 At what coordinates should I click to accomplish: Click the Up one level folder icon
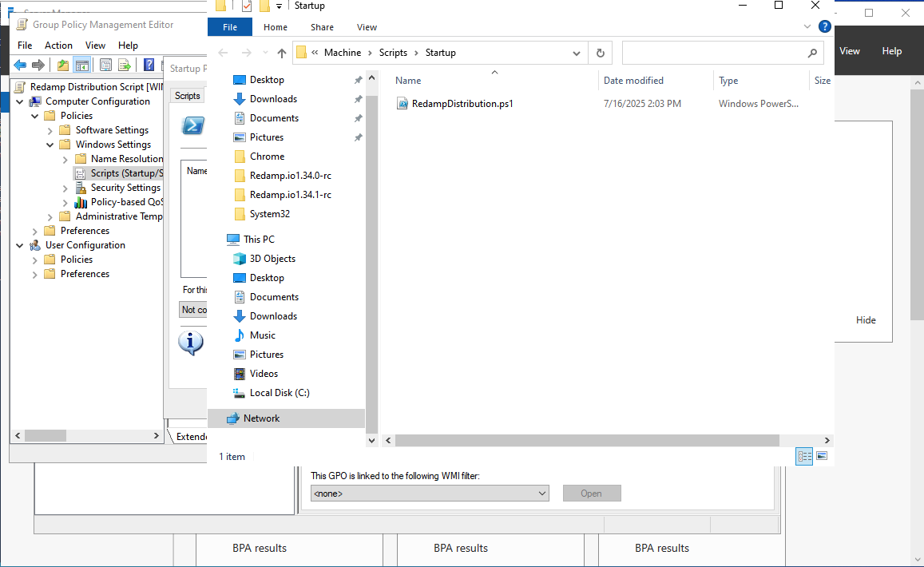pyautogui.click(x=63, y=65)
